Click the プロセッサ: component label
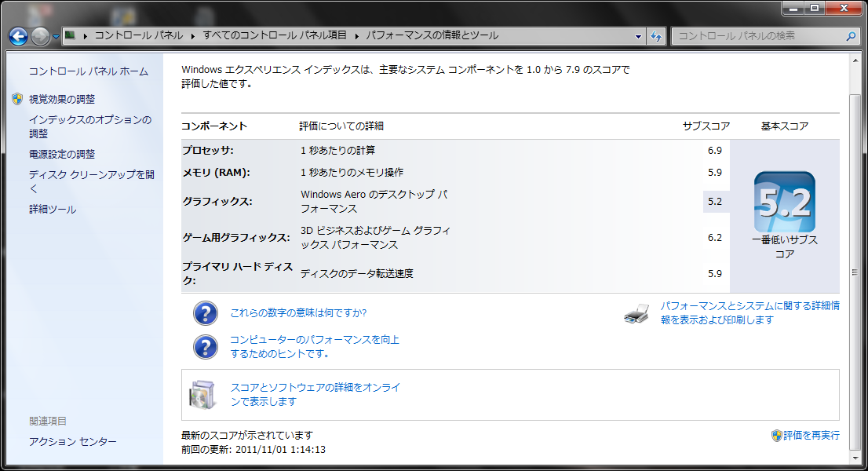Viewport: 868px width, 471px height. tap(208, 151)
